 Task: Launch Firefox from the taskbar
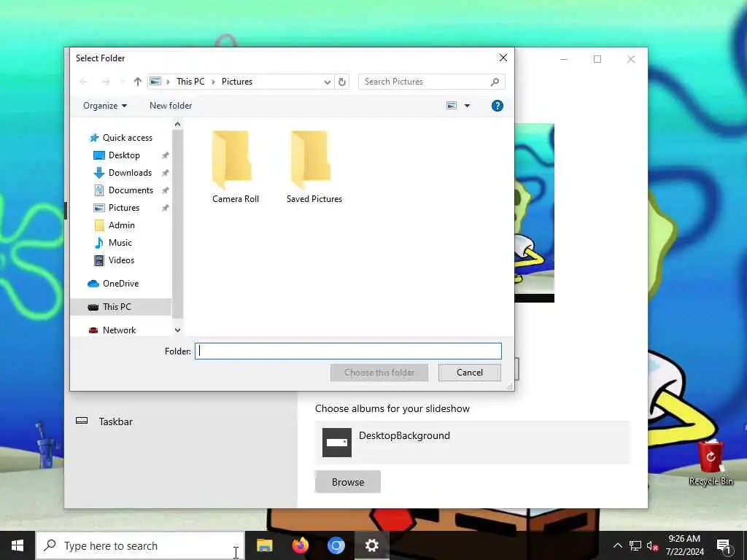pyautogui.click(x=300, y=545)
